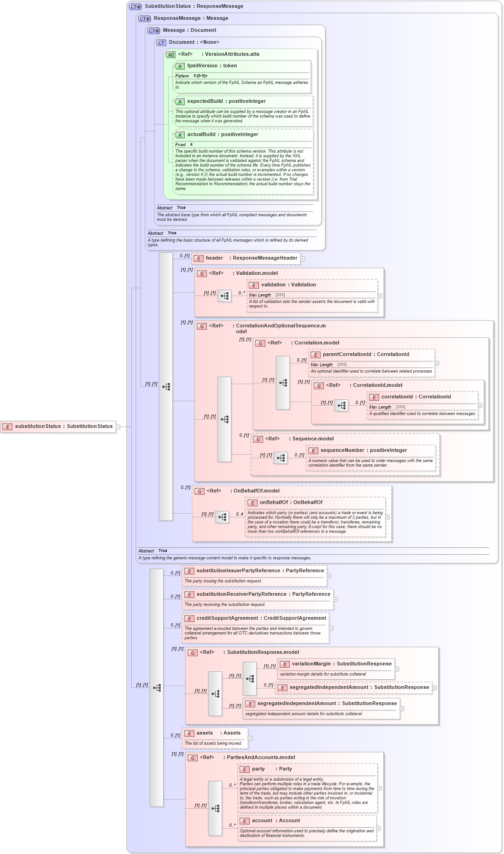Click the E icon of header element
Screen dimensions: 504x854
click(x=198, y=258)
